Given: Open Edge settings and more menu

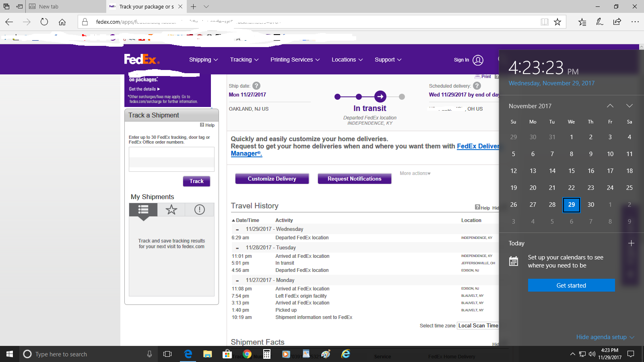Looking at the screenshot, I should pos(635,22).
